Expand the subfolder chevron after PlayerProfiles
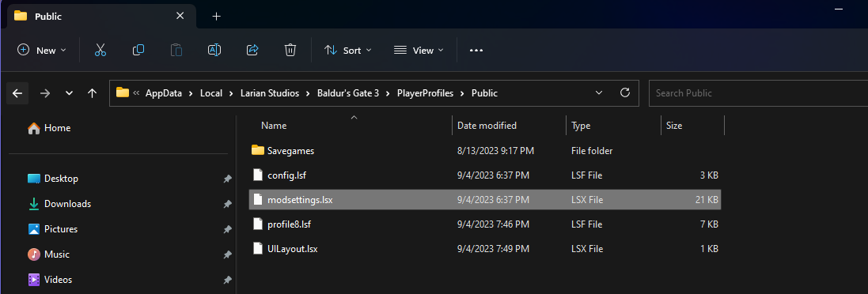This screenshot has width=868, height=294. point(463,93)
